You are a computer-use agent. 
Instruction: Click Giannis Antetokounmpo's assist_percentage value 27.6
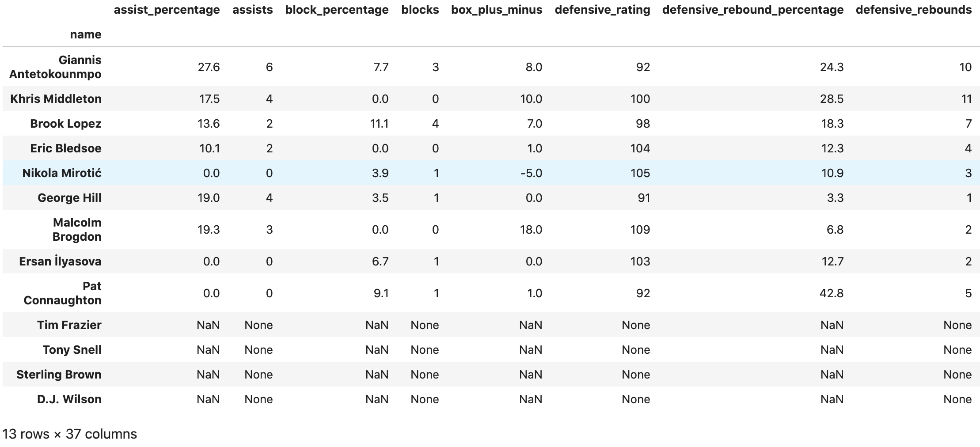point(209,67)
